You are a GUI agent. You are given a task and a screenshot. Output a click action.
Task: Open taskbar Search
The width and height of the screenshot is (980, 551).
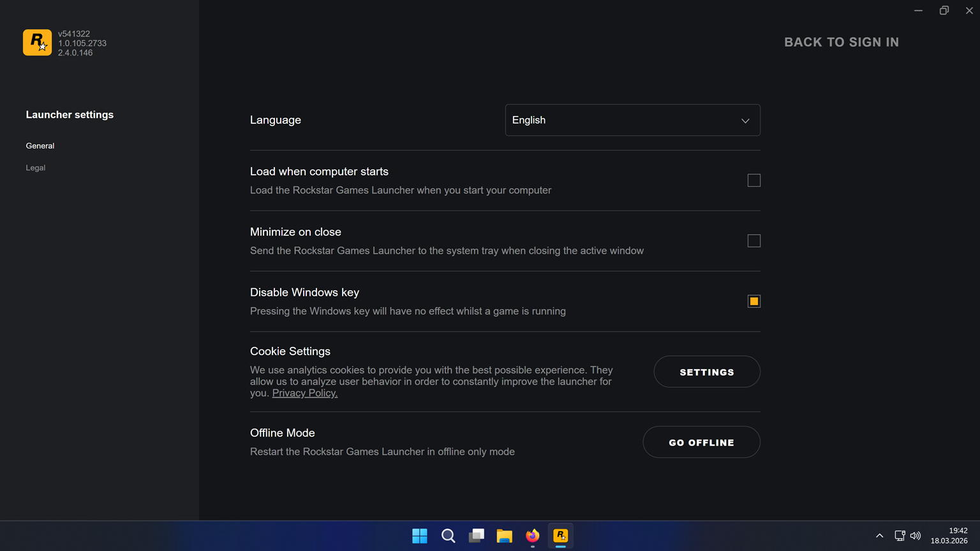click(449, 536)
